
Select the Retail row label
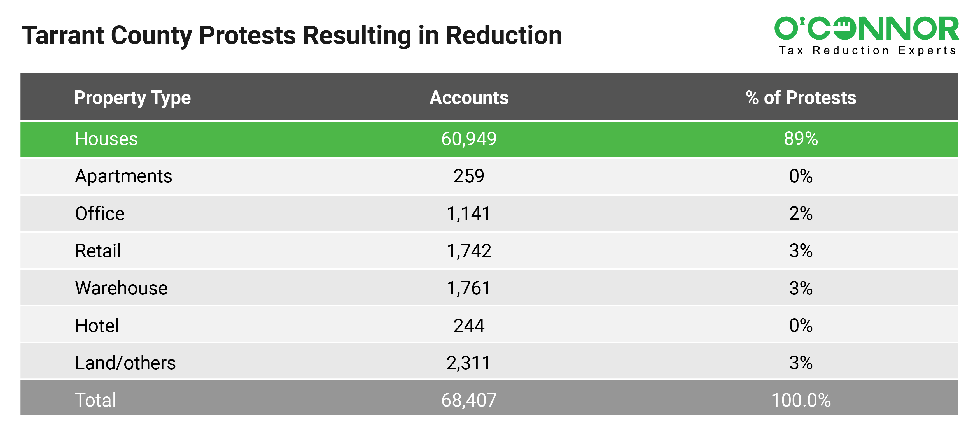coord(98,251)
